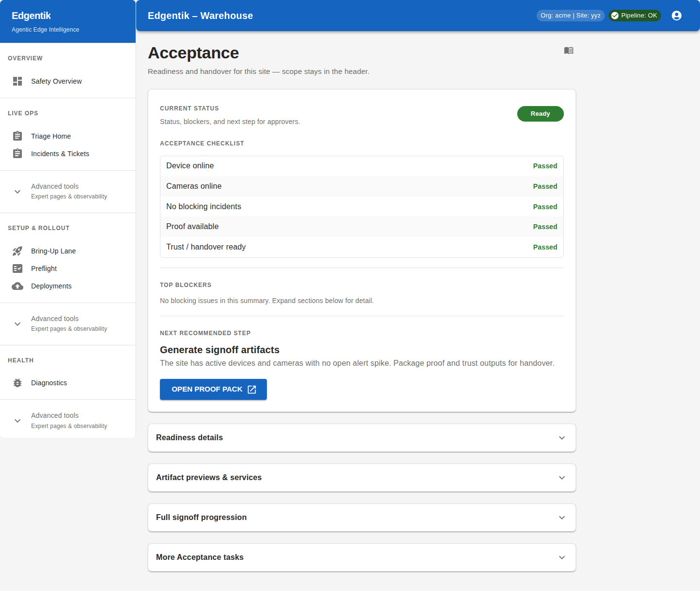Screen dimensions: 700x591
Task: Click the documentation book icon in the header
Action: 568,51
